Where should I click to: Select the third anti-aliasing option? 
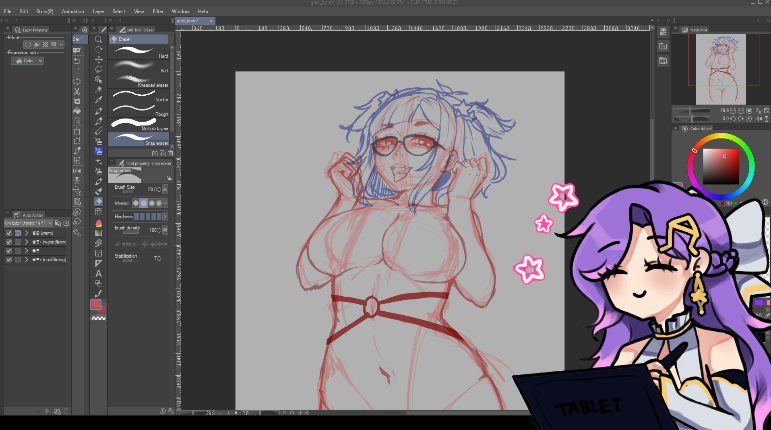point(151,203)
